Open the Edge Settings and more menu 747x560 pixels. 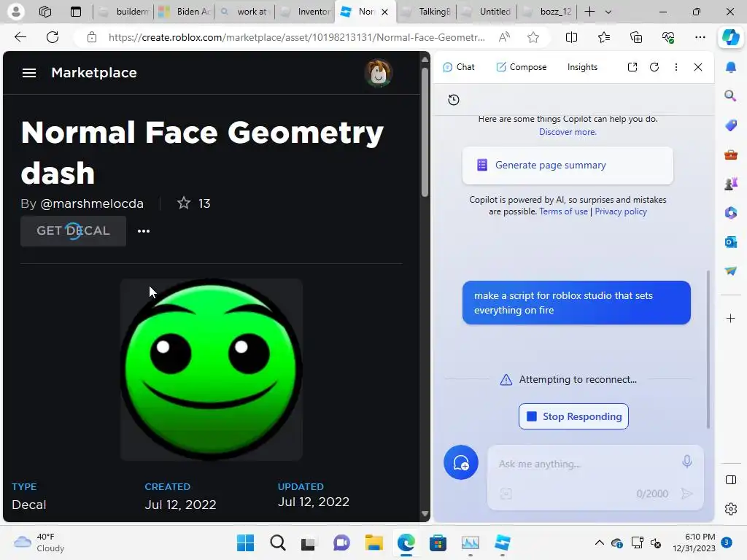tap(700, 37)
